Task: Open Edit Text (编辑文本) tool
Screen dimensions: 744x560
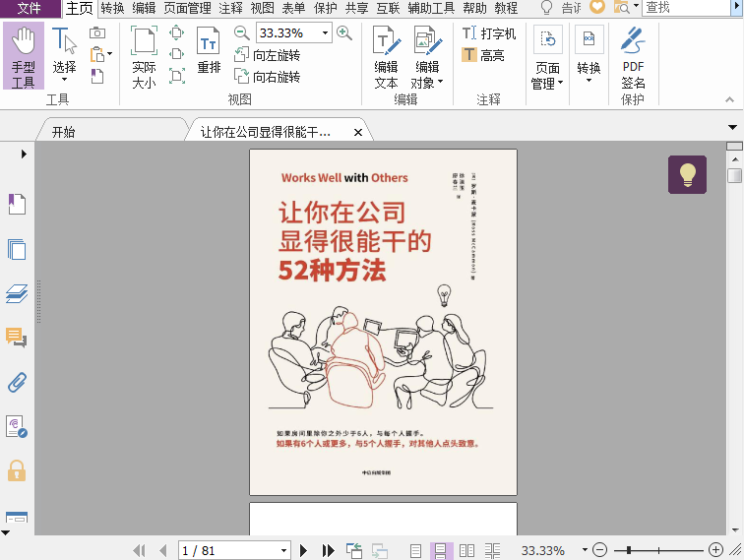Action: (386, 57)
